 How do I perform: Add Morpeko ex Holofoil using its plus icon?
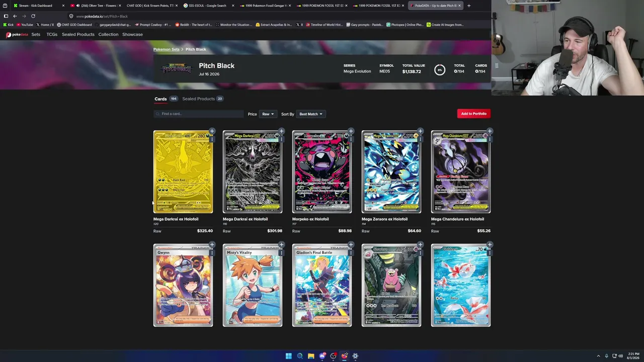point(351,132)
